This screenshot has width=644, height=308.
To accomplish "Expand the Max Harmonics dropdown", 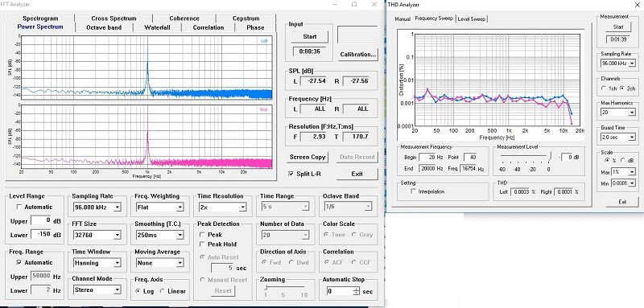I will tap(632, 113).
